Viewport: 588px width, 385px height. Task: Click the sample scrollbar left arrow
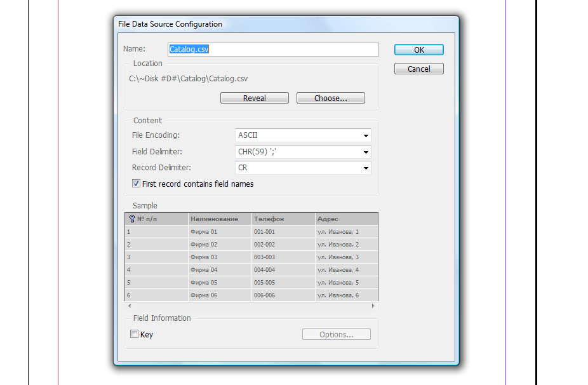(x=130, y=306)
